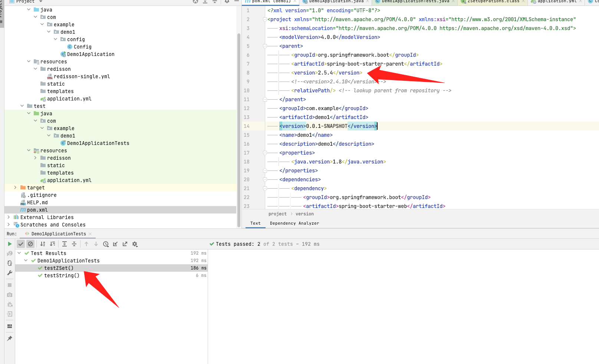Expand External Libraries node
This screenshot has height=364, width=599.
pyautogui.click(x=9, y=217)
